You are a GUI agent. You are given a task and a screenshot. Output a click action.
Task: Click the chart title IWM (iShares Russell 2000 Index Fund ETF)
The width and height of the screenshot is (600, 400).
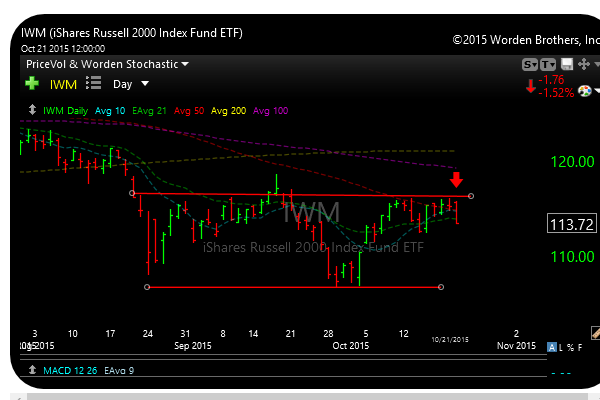click(132, 33)
